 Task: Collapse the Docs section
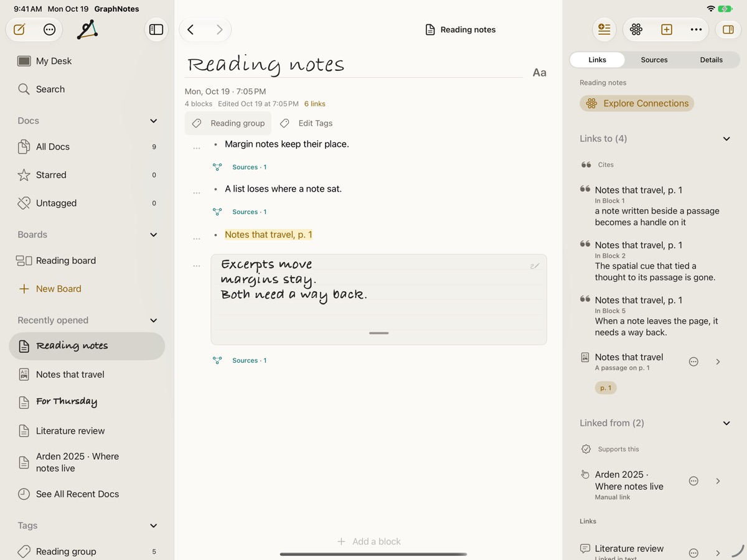[154, 121]
